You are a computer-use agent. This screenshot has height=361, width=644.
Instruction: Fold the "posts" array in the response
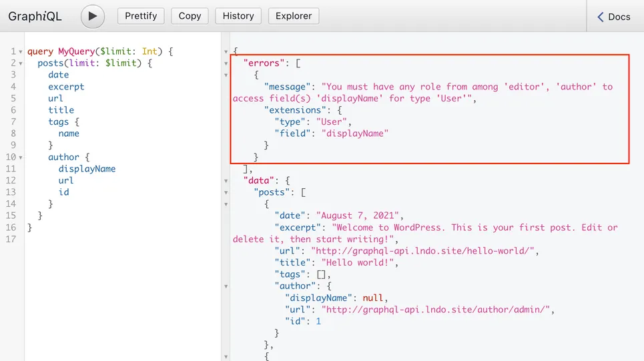coord(226,193)
